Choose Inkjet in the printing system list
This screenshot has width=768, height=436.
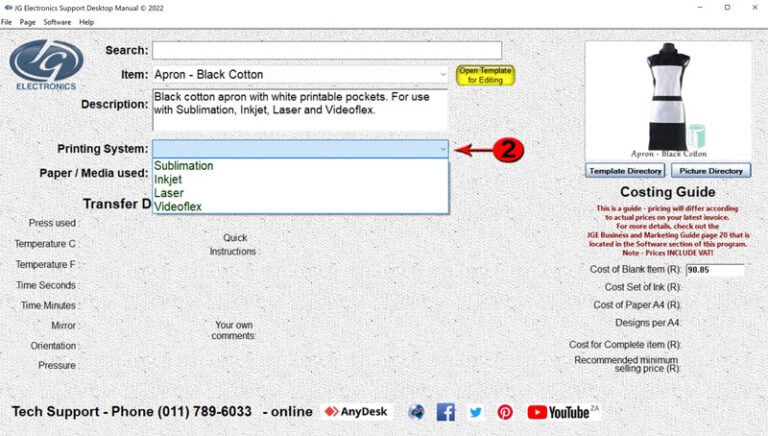167,179
